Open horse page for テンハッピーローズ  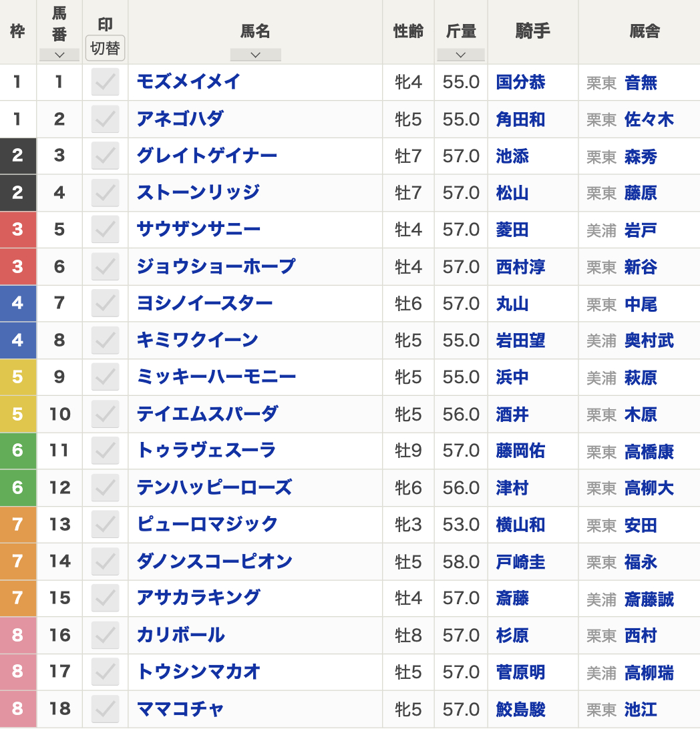[x=214, y=487]
